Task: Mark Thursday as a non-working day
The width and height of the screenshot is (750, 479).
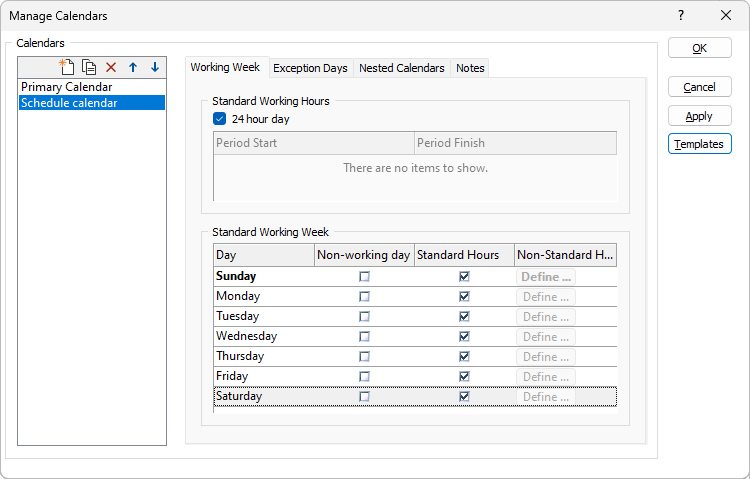Action: pos(364,356)
